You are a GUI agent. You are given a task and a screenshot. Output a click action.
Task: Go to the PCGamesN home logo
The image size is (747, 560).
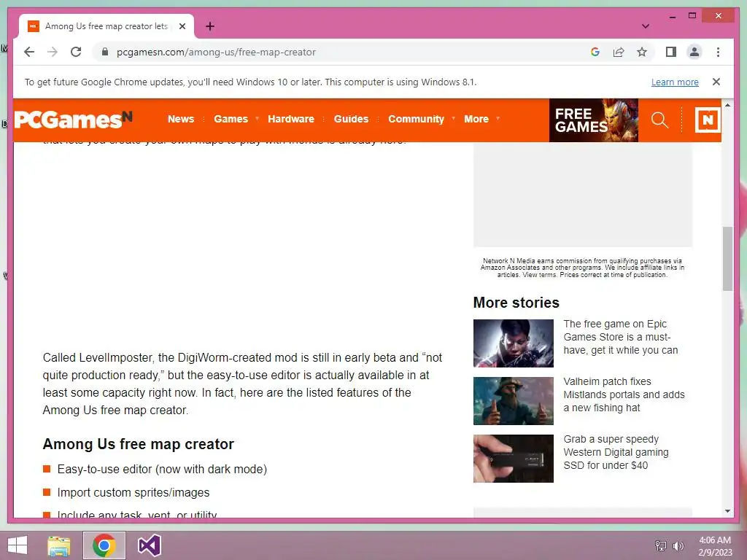[x=74, y=120]
